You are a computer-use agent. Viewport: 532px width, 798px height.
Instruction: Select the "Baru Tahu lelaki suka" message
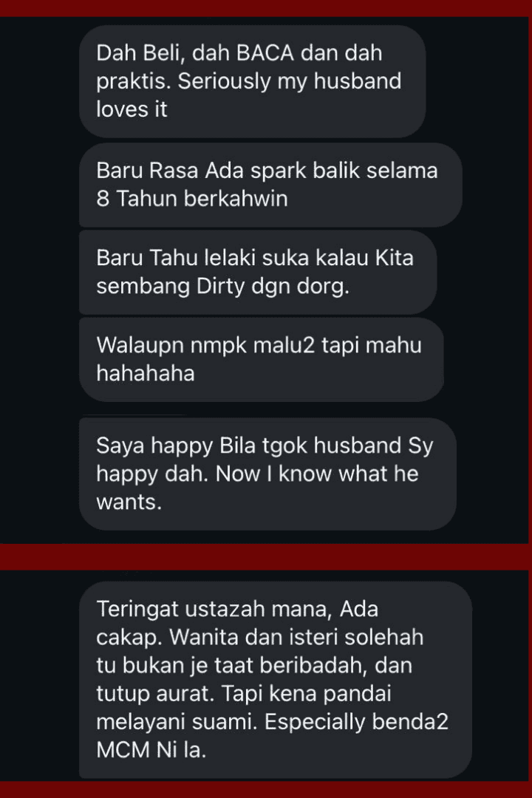click(x=258, y=272)
